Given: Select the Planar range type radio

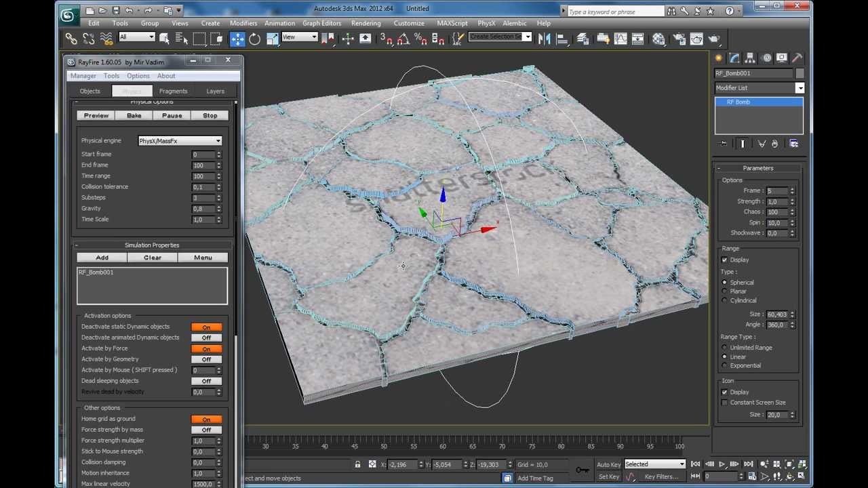Looking at the screenshot, I should coord(725,291).
